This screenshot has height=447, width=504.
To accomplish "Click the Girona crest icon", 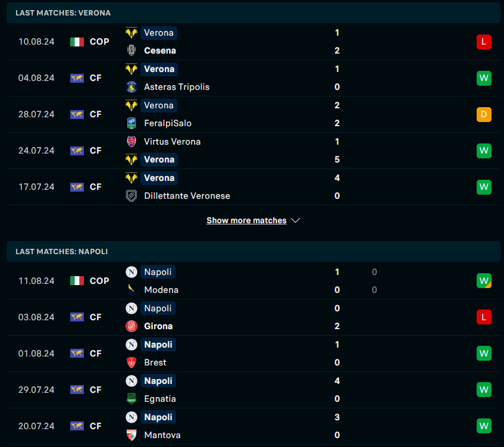I will click(131, 326).
